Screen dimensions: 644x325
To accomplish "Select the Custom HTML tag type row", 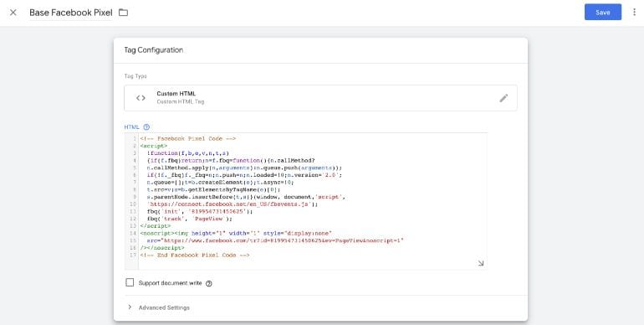I will tap(320, 98).
